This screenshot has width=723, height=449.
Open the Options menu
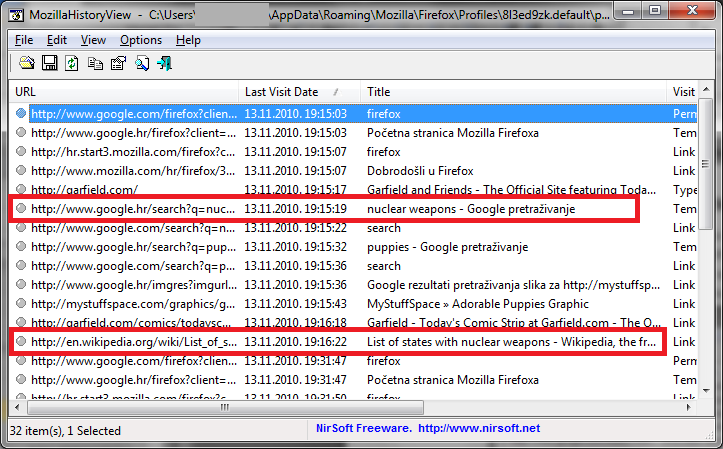pyautogui.click(x=140, y=40)
